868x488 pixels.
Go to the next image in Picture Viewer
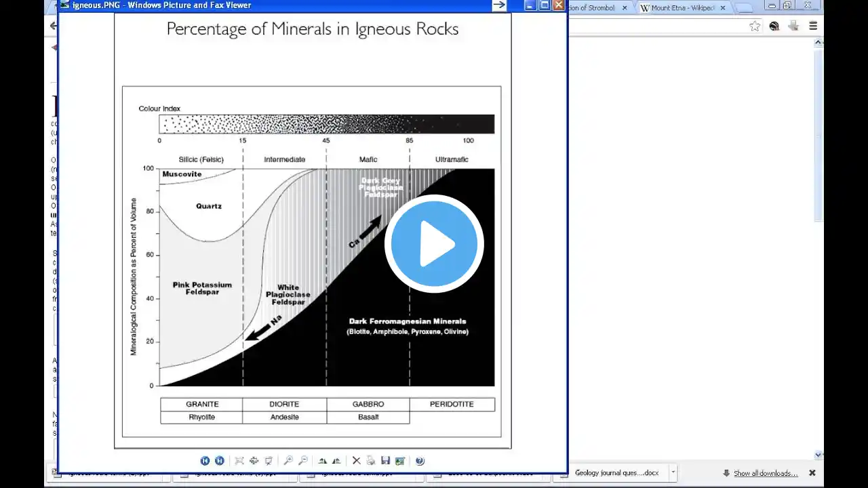coord(219,461)
